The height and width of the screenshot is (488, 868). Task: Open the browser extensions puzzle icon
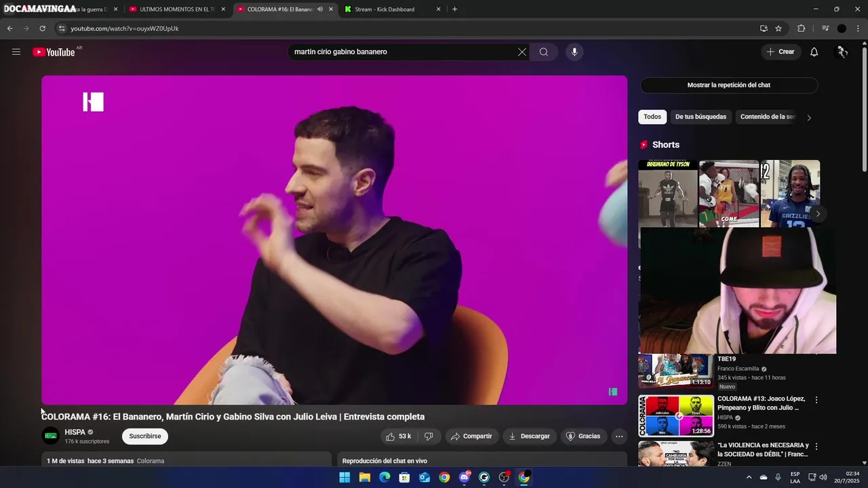click(802, 28)
